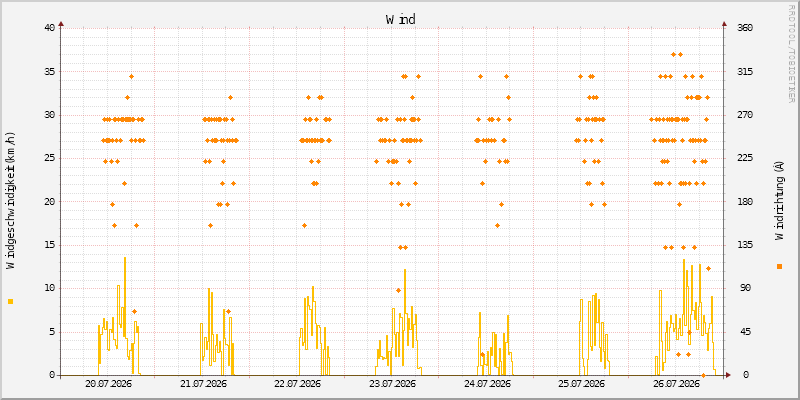
Task: Click the x-axis end arrow
Action: 728,375
